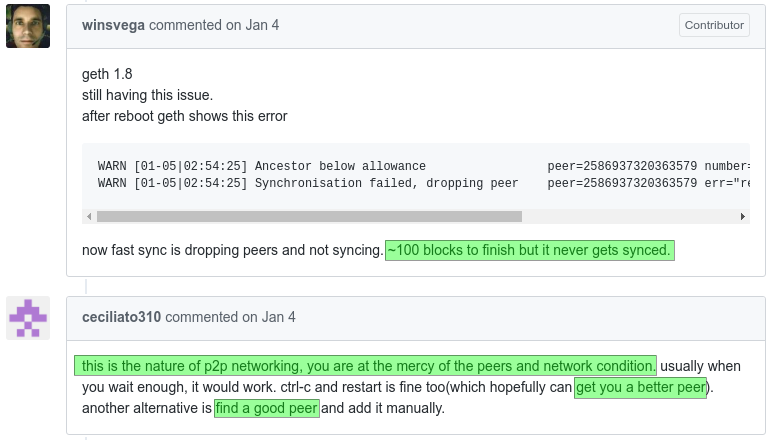Viewport: 772px width, 440px height.
Task: Select the 'get you a better peer' highlight
Action: pyautogui.click(x=640, y=387)
